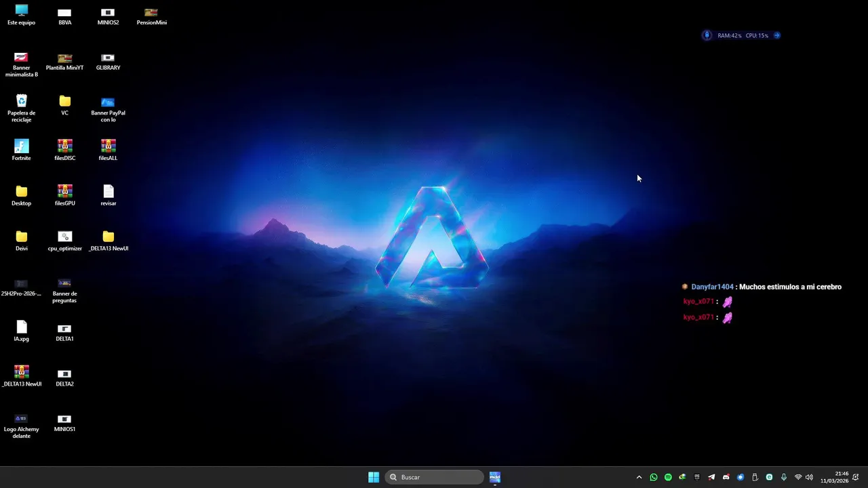The width and height of the screenshot is (868, 488).
Task: Select the filesGPU archive
Action: pos(64,196)
